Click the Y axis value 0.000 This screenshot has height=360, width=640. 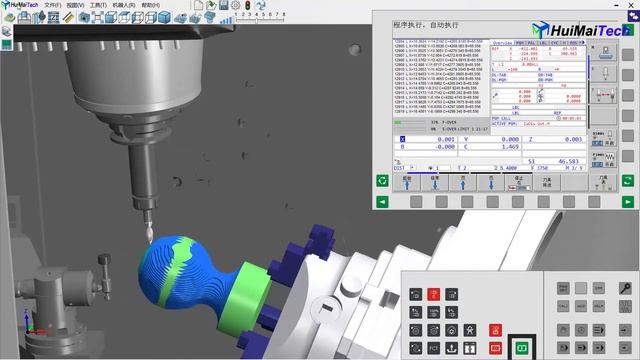[510, 139]
